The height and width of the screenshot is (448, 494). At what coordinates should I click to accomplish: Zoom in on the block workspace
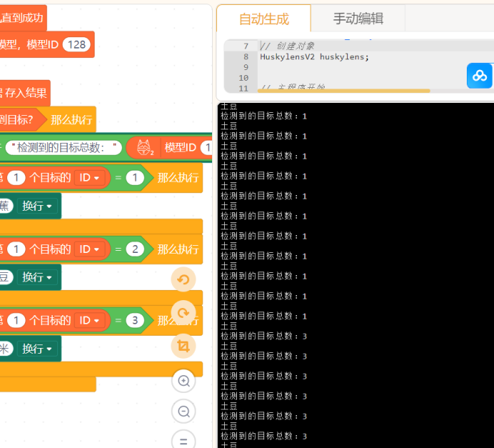tap(183, 381)
